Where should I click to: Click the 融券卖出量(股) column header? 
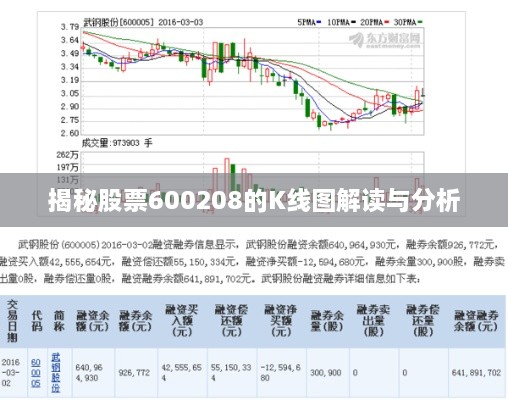click(373, 321)
